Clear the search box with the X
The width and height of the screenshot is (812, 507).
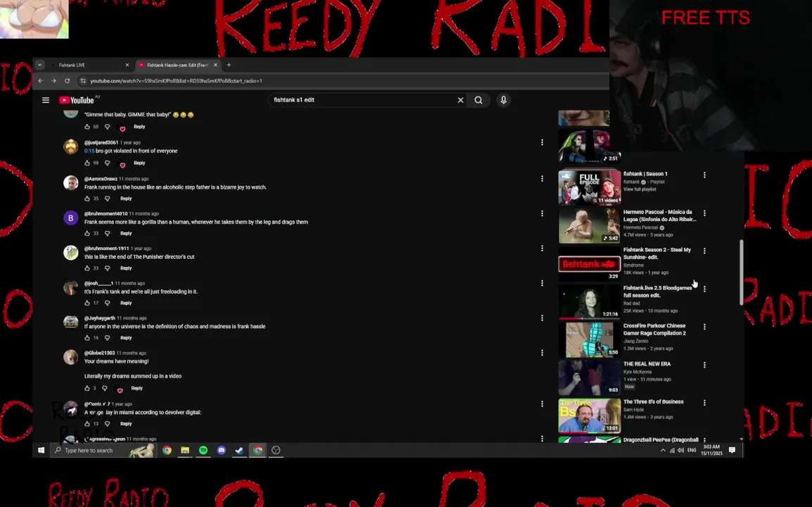[460, 100]
